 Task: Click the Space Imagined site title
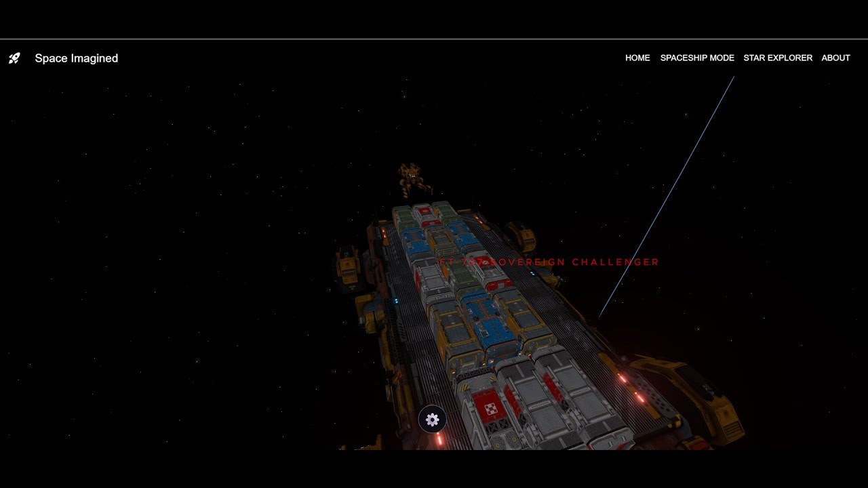77,58
